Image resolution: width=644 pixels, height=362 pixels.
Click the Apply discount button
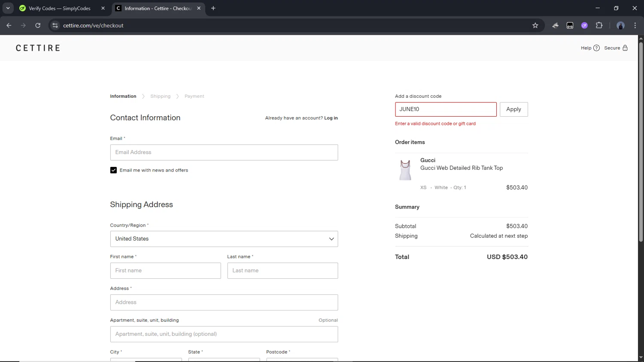[x=513, y=109]
